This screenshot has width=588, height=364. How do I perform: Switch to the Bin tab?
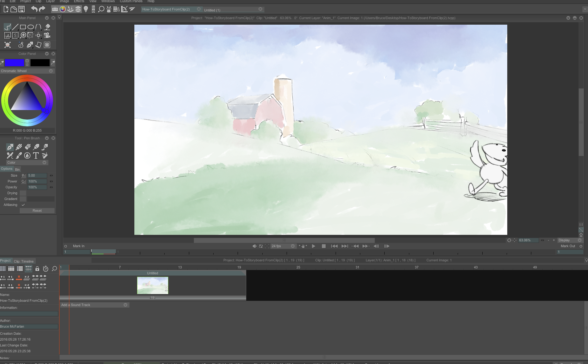pos(17,169)
